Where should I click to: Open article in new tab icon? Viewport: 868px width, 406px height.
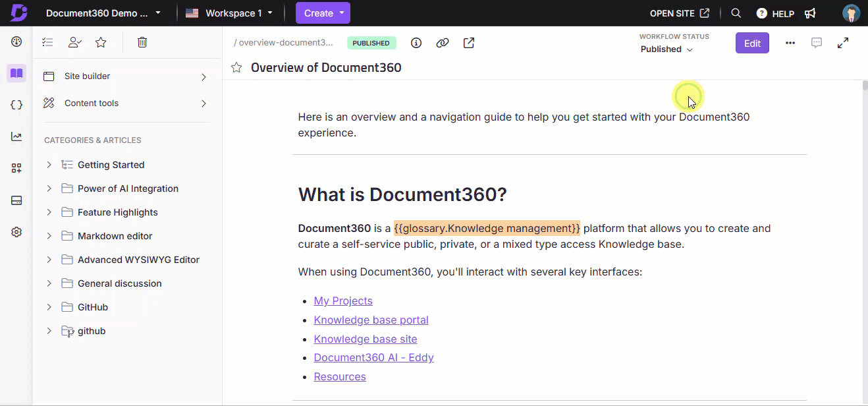point(469,43)
